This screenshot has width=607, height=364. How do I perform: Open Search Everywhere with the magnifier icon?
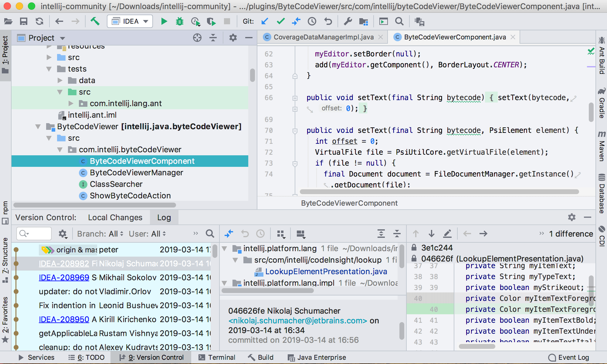(399, 21)
